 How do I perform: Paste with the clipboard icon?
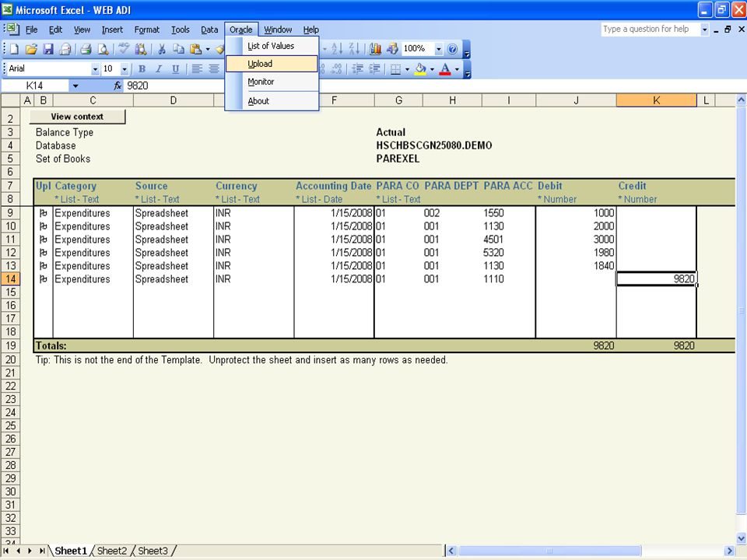pos(195,48)
